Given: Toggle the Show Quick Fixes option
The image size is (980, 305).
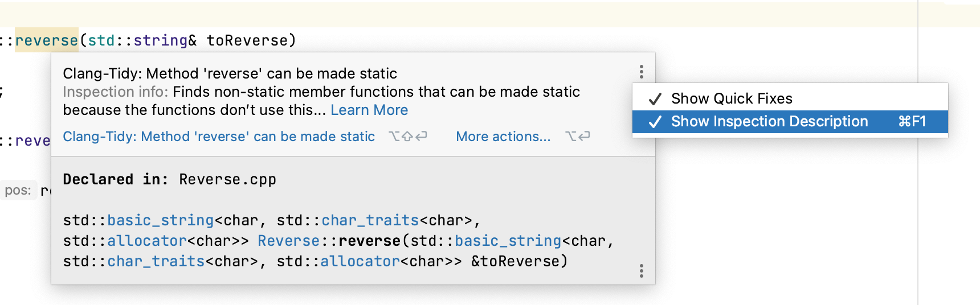Looking at the screenshot, I should [x=732, y=98].
